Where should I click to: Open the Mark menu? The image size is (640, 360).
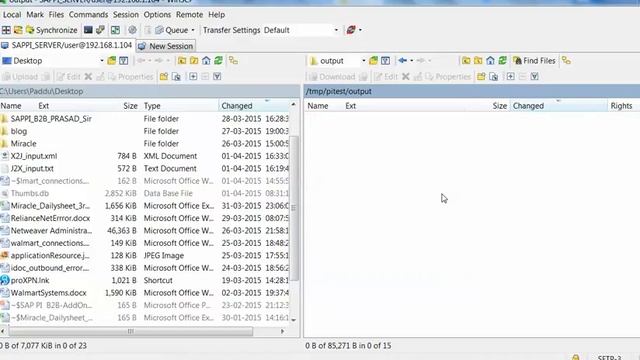35,15
